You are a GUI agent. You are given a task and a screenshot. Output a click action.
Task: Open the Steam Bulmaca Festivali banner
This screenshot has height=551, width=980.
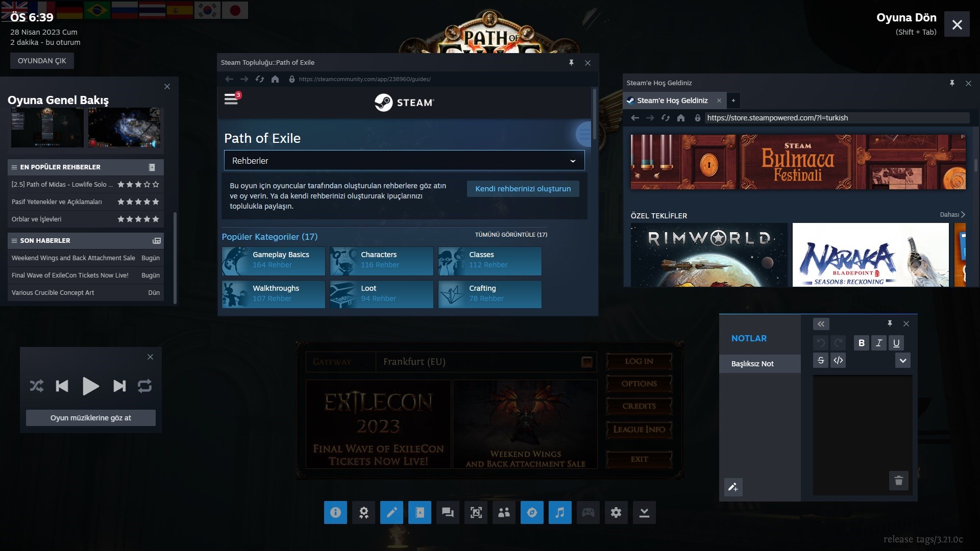[x=798, y=162]
